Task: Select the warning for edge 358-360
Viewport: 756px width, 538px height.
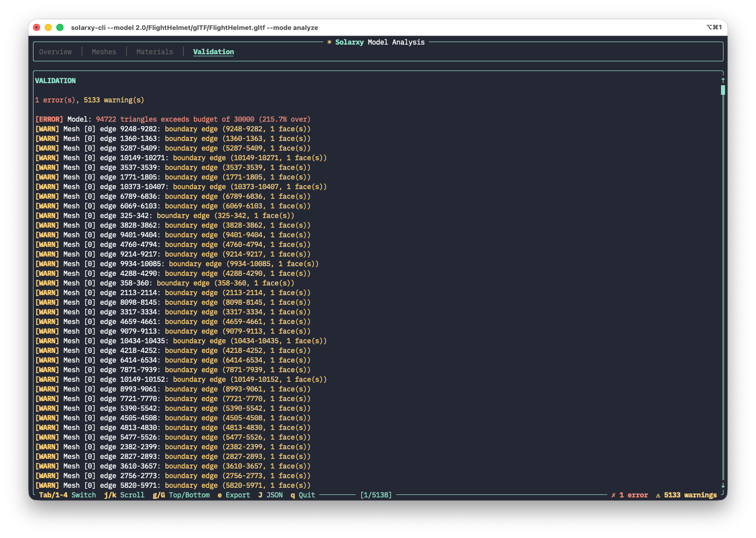Action: (x=165, y=283)
